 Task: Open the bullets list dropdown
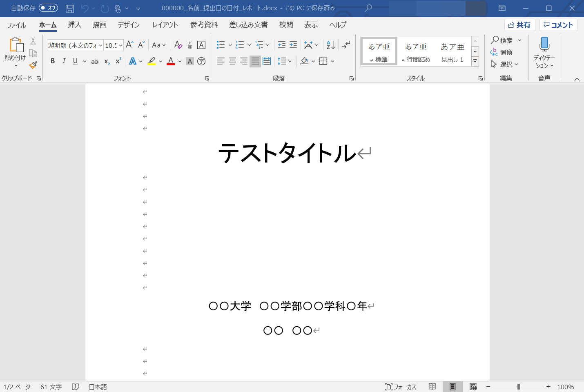(230, 45)
